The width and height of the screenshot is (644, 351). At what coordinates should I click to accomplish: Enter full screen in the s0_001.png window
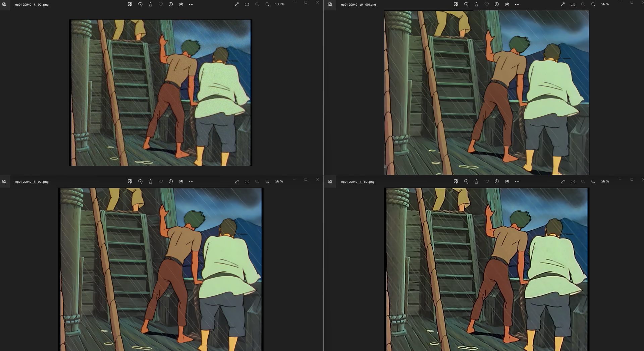click(x=562, y=4)
